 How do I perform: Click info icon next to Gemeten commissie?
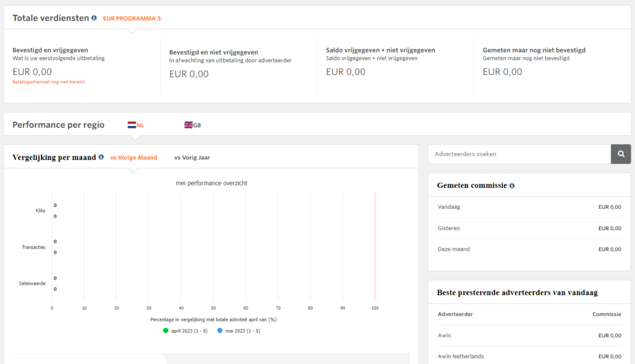coord(512,185)
